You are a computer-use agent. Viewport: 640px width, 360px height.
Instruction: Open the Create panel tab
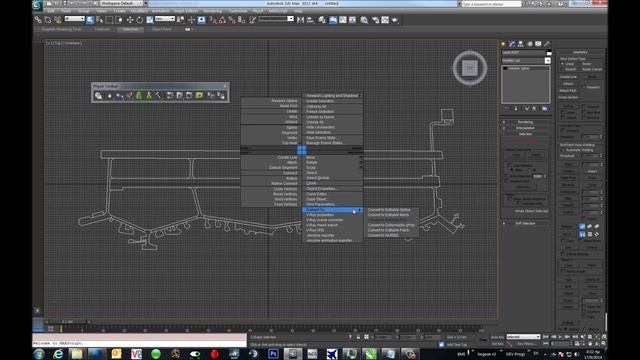tap(503, 44)
